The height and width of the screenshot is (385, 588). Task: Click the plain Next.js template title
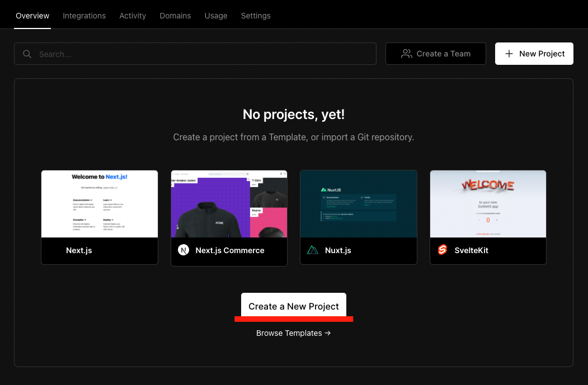[79, 250]
